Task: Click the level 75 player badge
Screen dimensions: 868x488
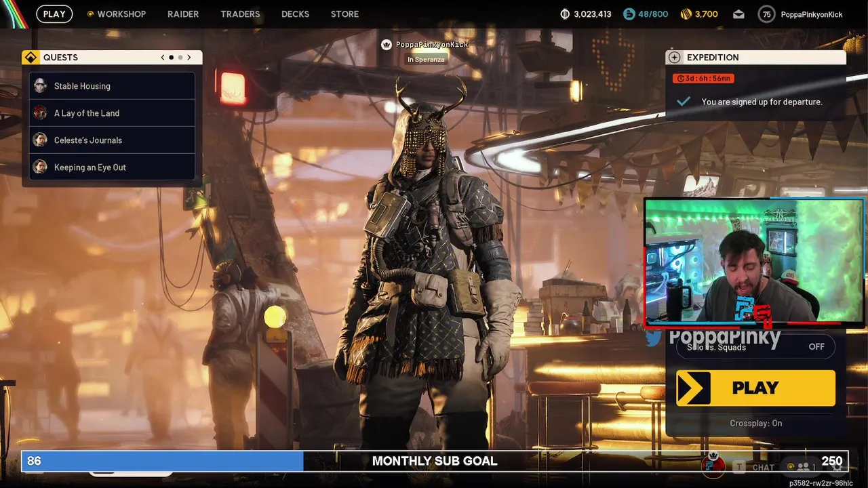Action: tap(766, 14)
